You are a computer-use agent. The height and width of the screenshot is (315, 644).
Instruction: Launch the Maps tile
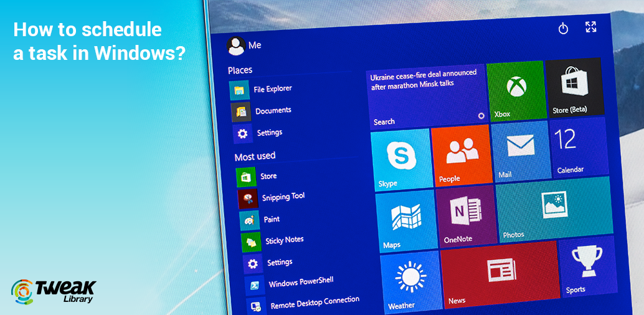[407, 221]
